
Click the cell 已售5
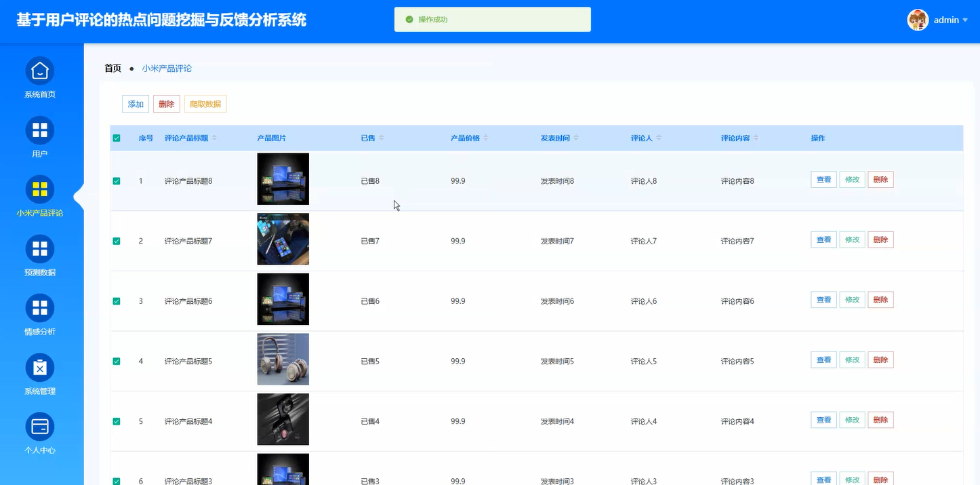(x=370, y=362)
